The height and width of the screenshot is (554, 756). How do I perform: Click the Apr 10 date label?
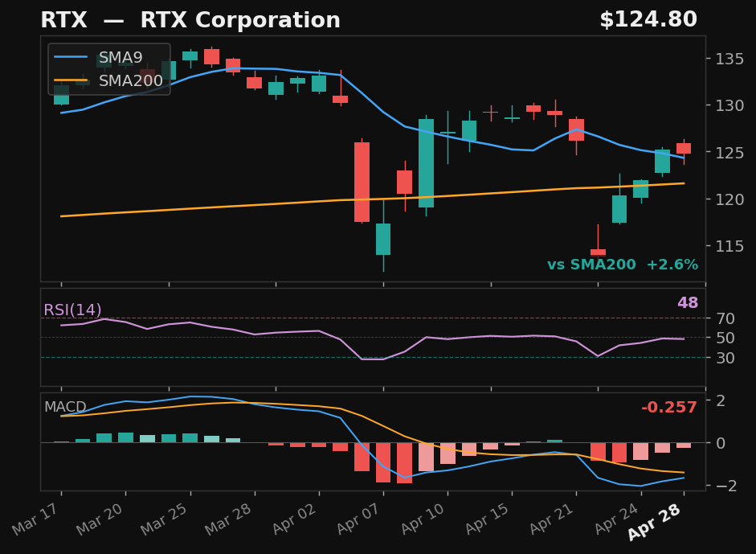(424, 519)
